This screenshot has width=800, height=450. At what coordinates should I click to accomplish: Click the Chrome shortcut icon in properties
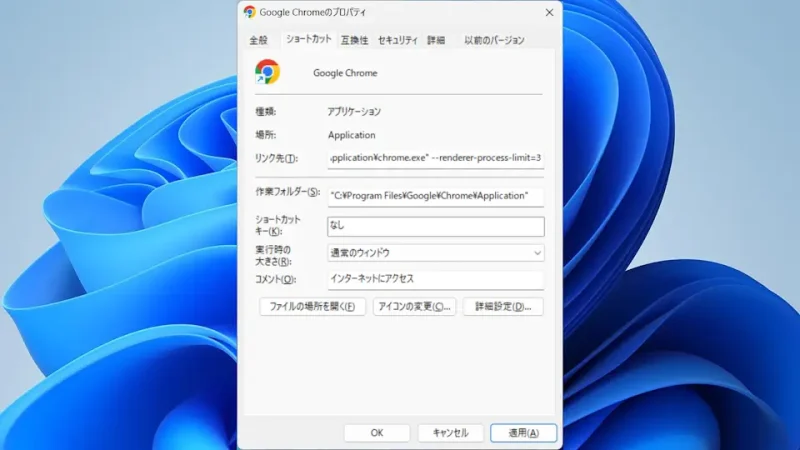pos(267,71)
